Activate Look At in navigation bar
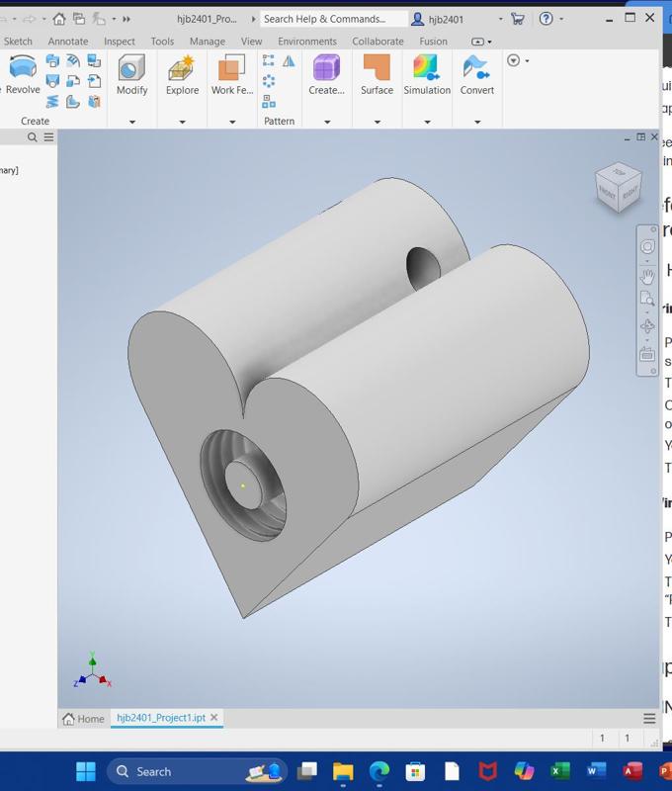Screen dimensions: 672x791 pos(647,354)
